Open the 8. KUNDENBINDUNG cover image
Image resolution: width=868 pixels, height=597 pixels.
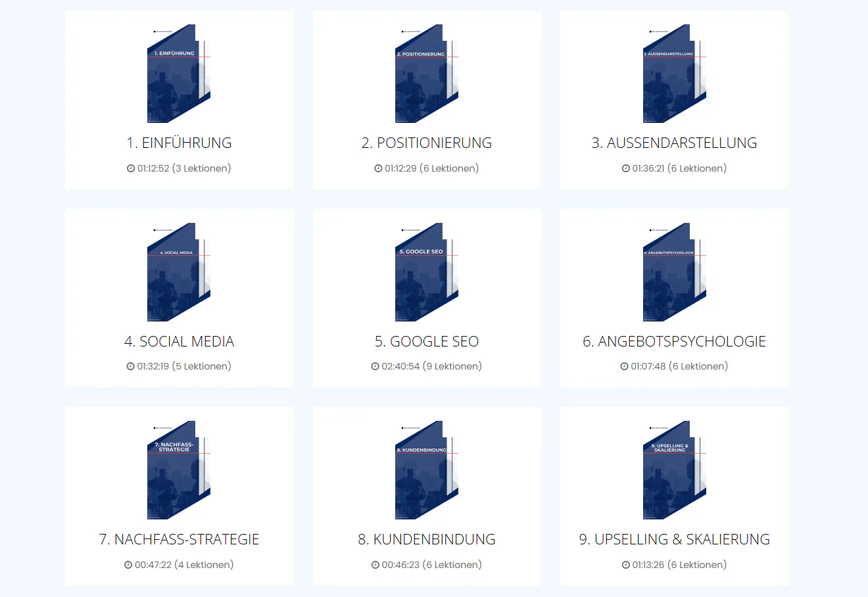point(427,470)
